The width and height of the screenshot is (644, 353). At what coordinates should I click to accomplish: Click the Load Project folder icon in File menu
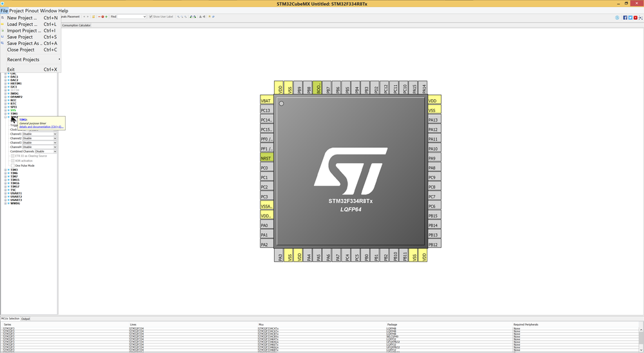tap(3, 24)
